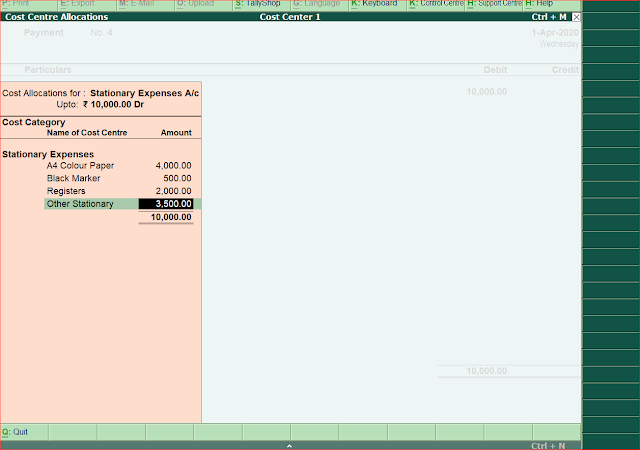Click the H: Help button
The image size is (640, 450).
pos(552,4)
